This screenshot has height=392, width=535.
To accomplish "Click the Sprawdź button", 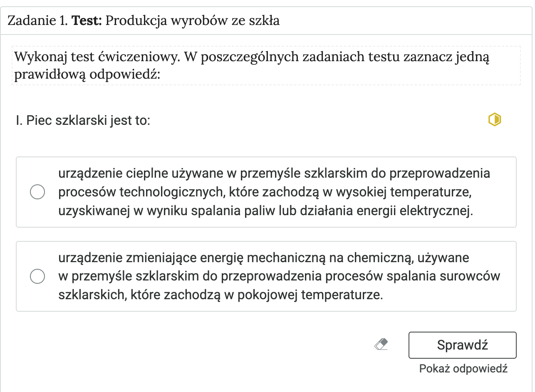I will point(462,344).
